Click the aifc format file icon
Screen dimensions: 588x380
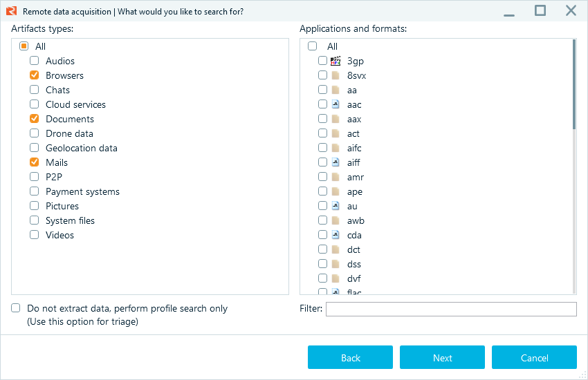tap(336, 148)
